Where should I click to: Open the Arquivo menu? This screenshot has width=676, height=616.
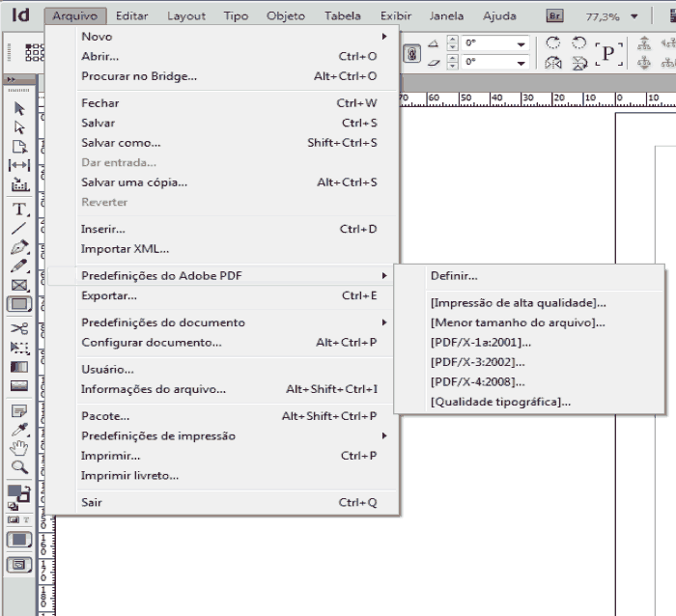(x=75, y=16)
